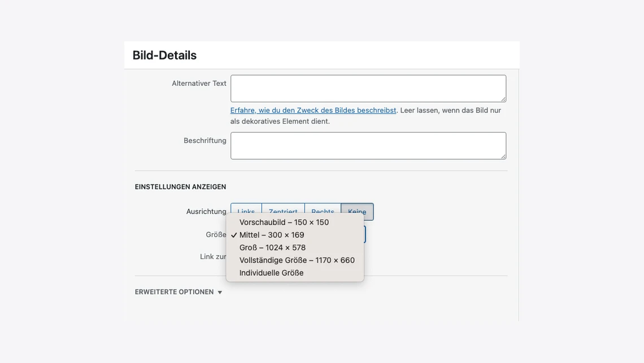Click the Alternativer Text input field
This screenshot has height=363, width=644.
[368, 89]
